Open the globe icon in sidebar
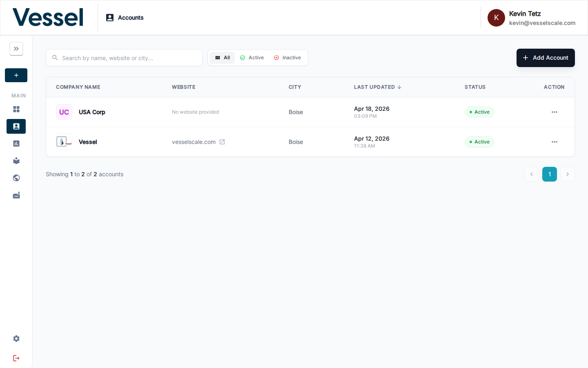 pos(16,178)
